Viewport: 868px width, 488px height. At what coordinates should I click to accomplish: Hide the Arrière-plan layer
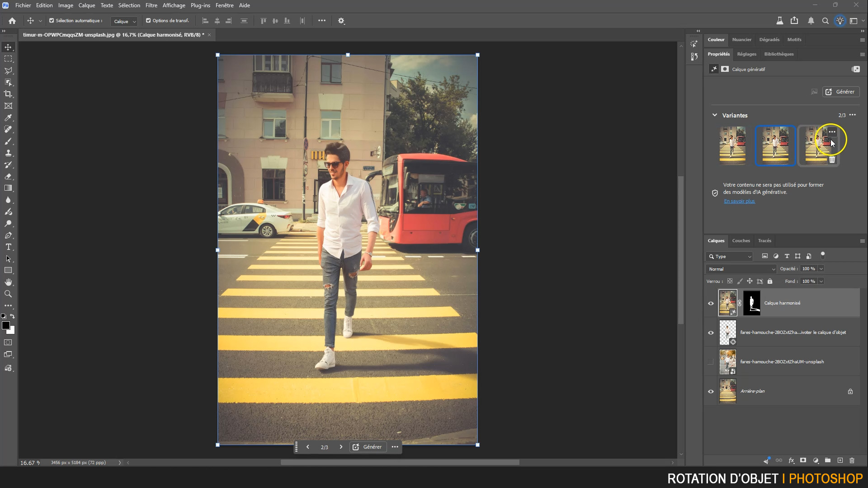point(711,391)
